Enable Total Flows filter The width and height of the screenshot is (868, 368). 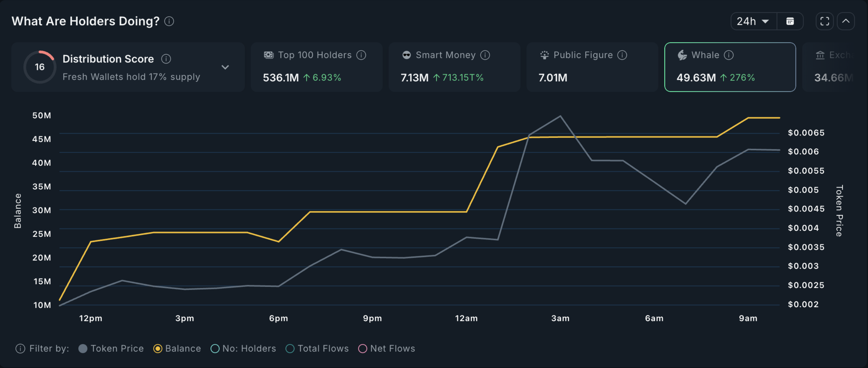(x=317, y=348)
